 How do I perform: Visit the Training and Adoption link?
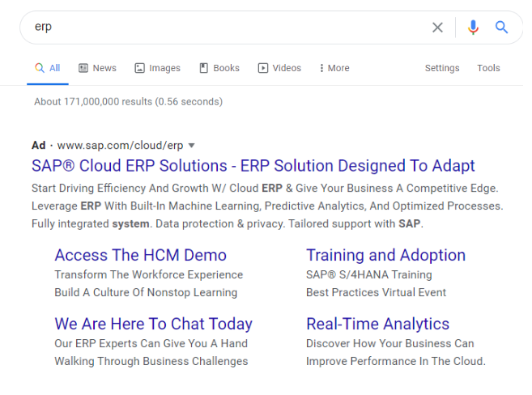click(385, 255)
